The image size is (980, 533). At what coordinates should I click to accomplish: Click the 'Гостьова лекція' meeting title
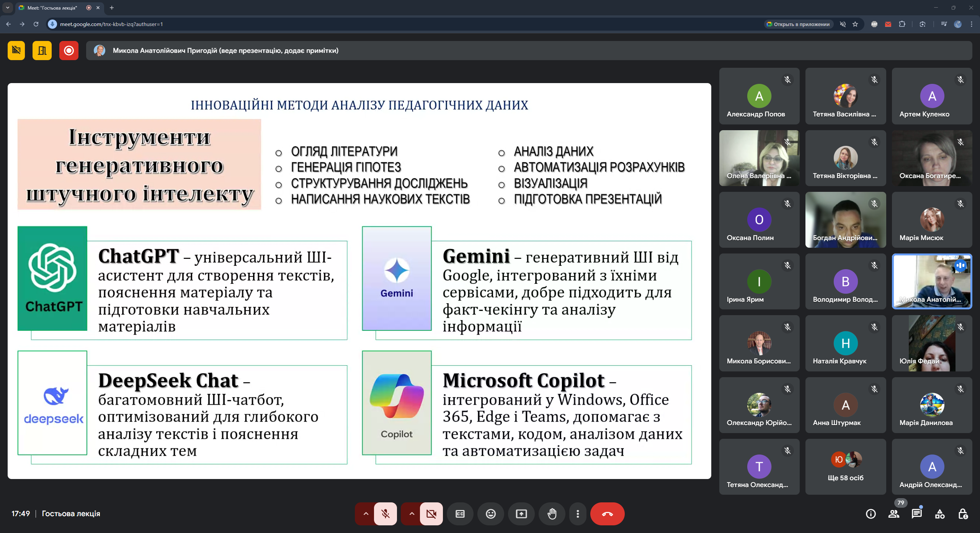point(71,514)
